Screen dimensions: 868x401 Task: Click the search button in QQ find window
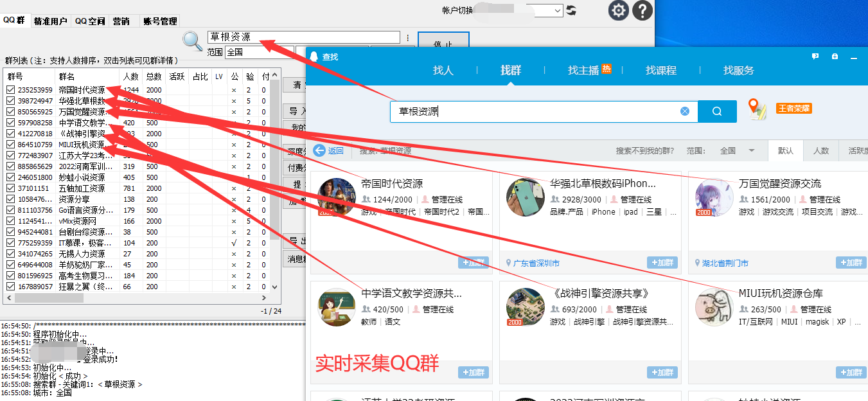point(717,111)
